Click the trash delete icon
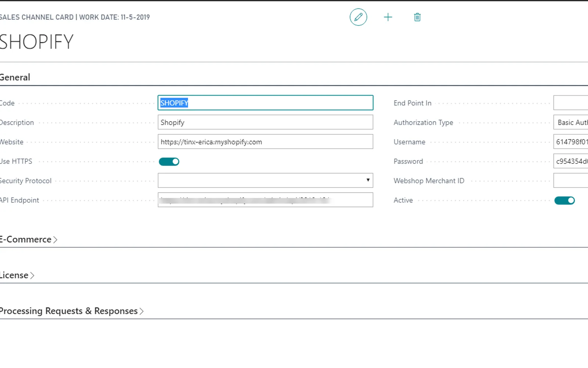Screen dimensions: 588x368 click(417, 17)
